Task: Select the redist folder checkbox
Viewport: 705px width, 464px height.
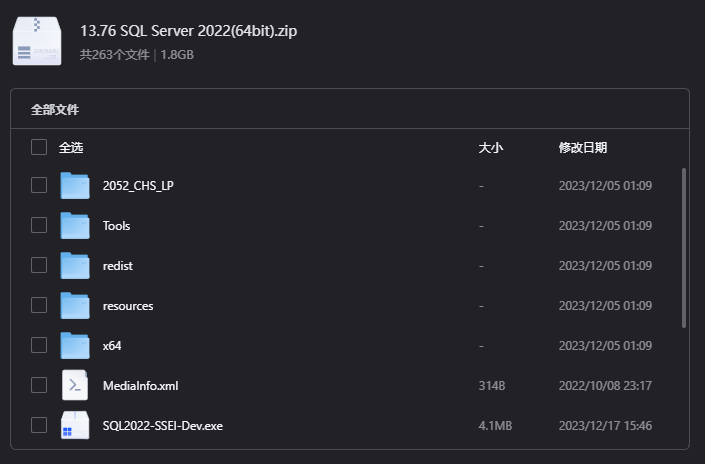Action: (39, 265)
